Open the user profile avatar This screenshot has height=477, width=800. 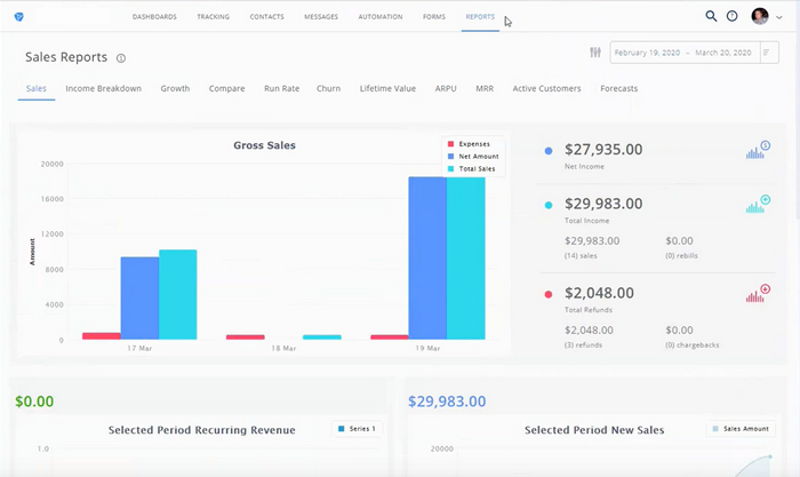pyautogui.click(x=760, y=16)
